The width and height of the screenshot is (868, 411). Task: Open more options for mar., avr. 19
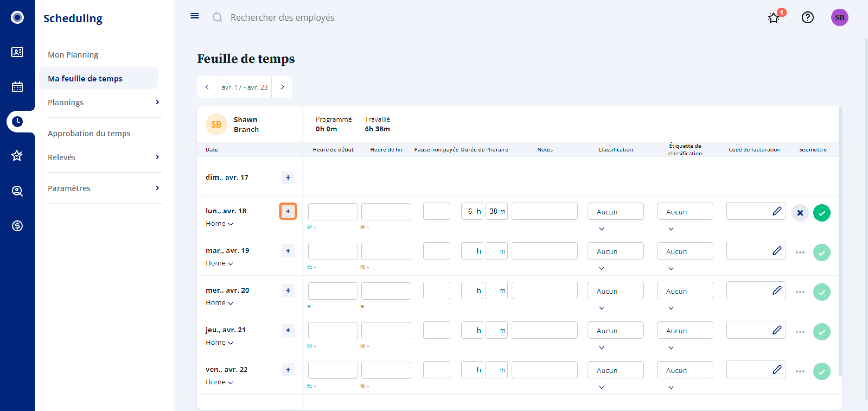[x=800, y=252]
